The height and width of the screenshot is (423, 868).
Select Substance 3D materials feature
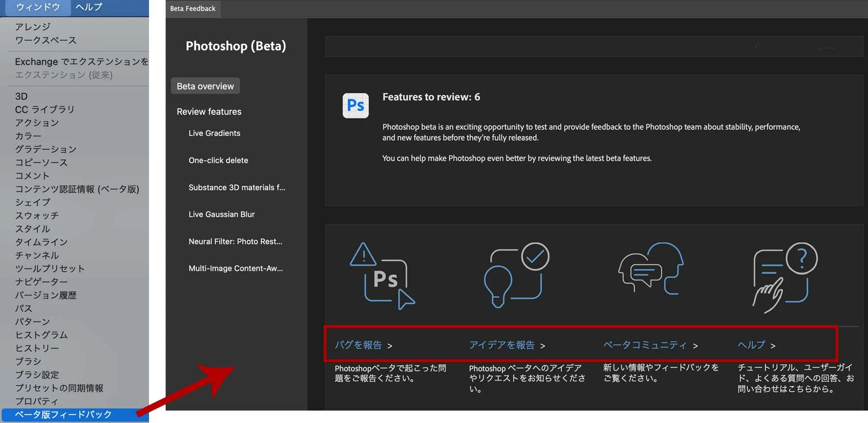237,187
